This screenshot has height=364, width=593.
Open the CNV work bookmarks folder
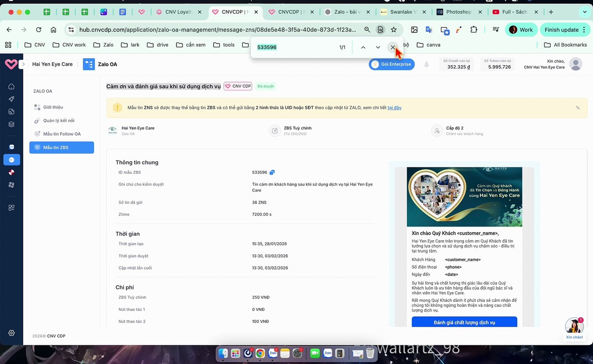point(69,44)
